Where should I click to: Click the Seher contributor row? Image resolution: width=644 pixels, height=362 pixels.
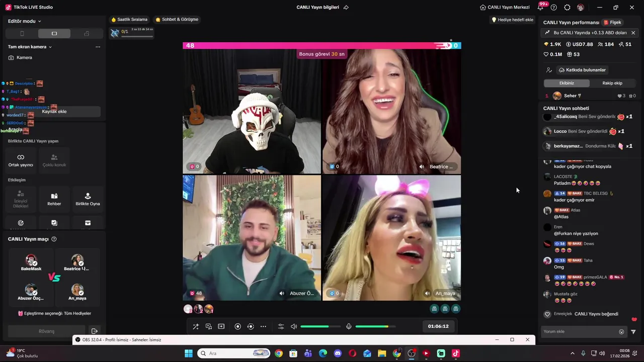pos(590,96)
